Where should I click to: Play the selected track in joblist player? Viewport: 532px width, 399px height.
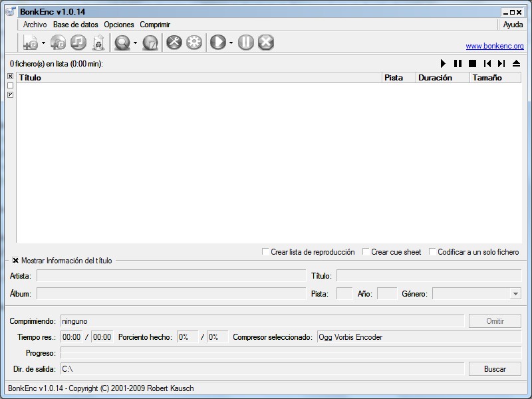[x=443, y=63]
